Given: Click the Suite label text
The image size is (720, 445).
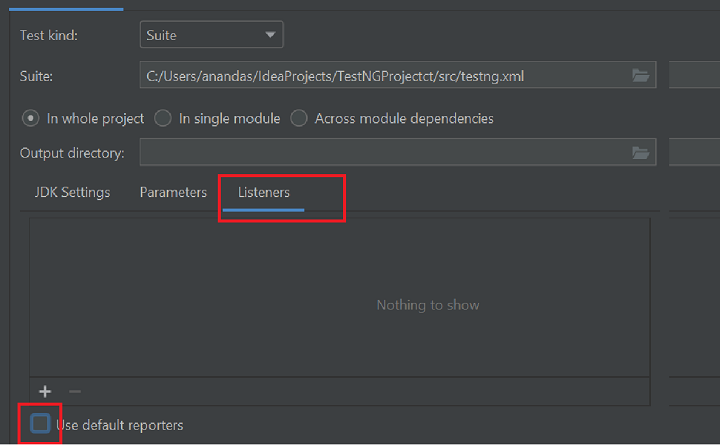Looking at the screenshot, I should pyautogui.click(x=36, y=75).
